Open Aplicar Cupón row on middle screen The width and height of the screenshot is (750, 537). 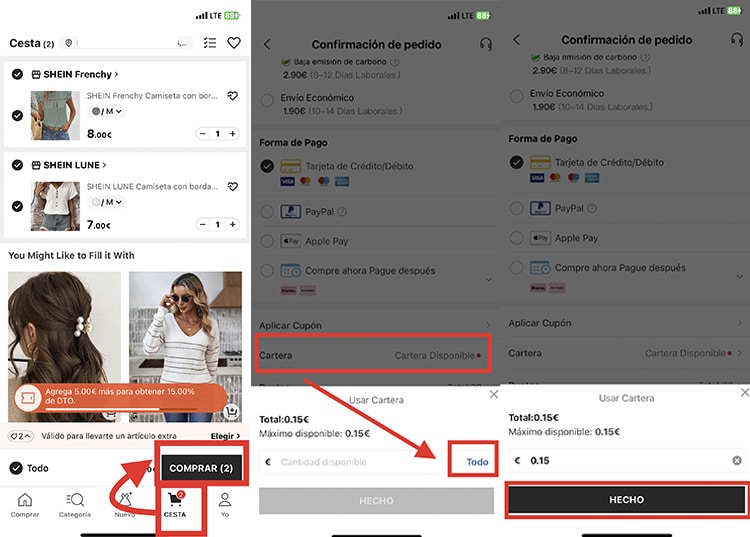[376, 325]
